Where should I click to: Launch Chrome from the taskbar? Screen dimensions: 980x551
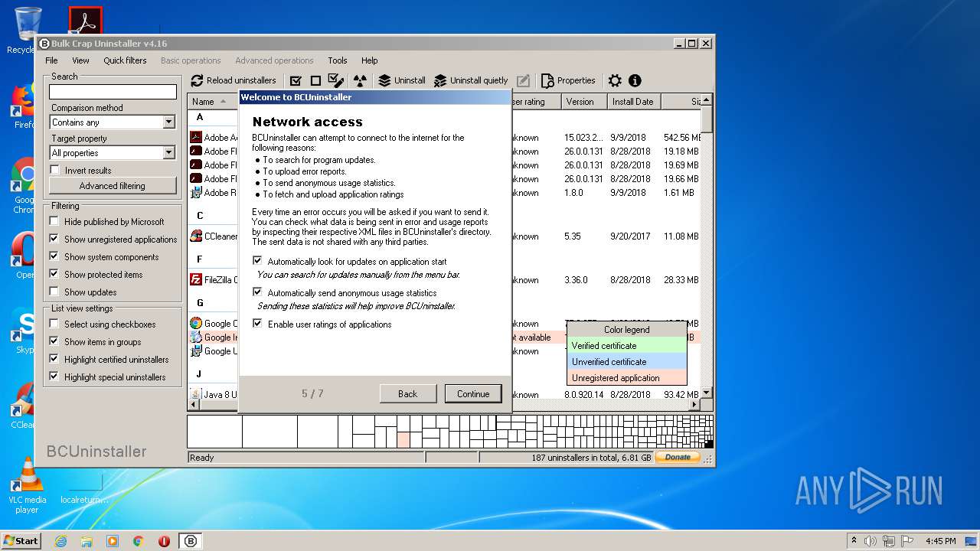click(139, 541)
